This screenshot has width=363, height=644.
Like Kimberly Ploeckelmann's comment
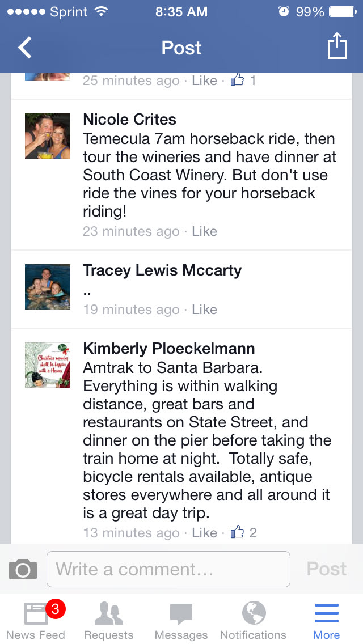(204, 533)
